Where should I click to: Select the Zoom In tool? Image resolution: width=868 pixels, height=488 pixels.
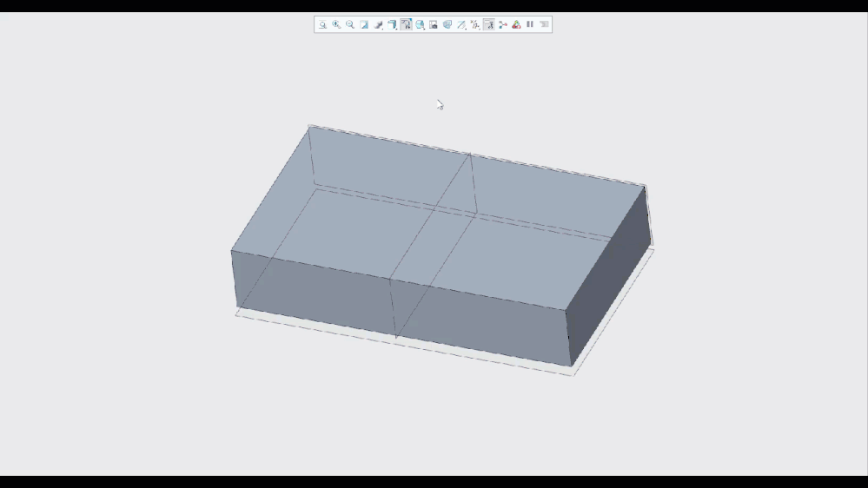click(x=336, y=24)
